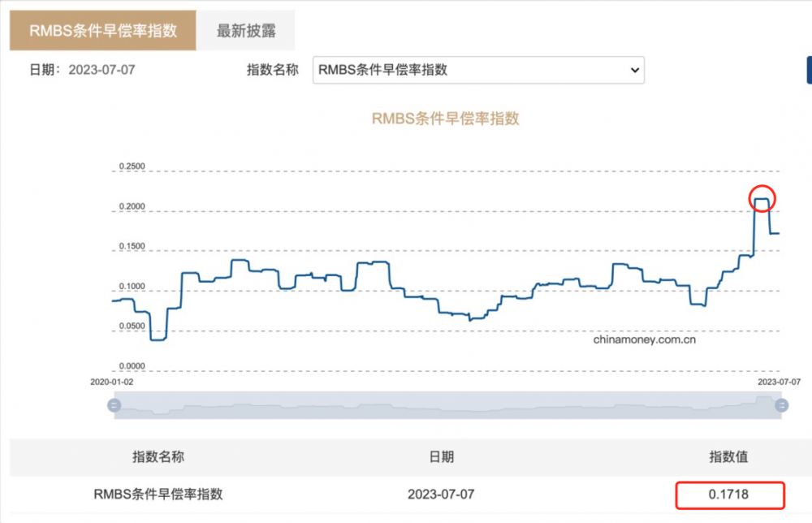Click the index value cell 0.1718

coord(730,495)
